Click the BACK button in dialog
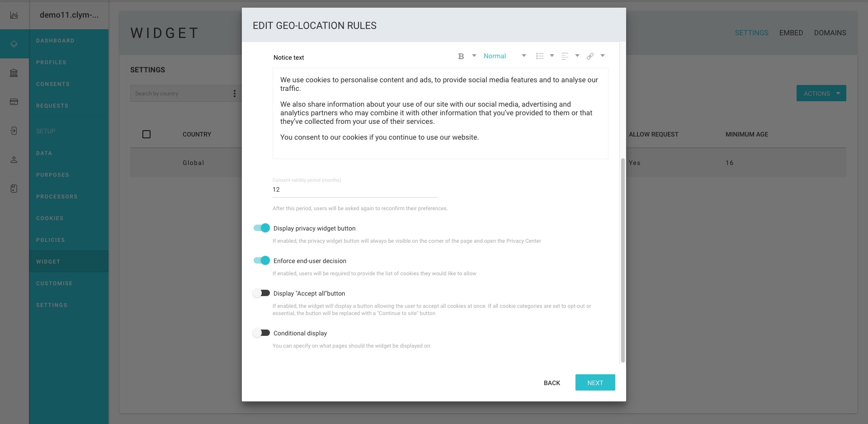Screen dimensions: 868x424 552,383
